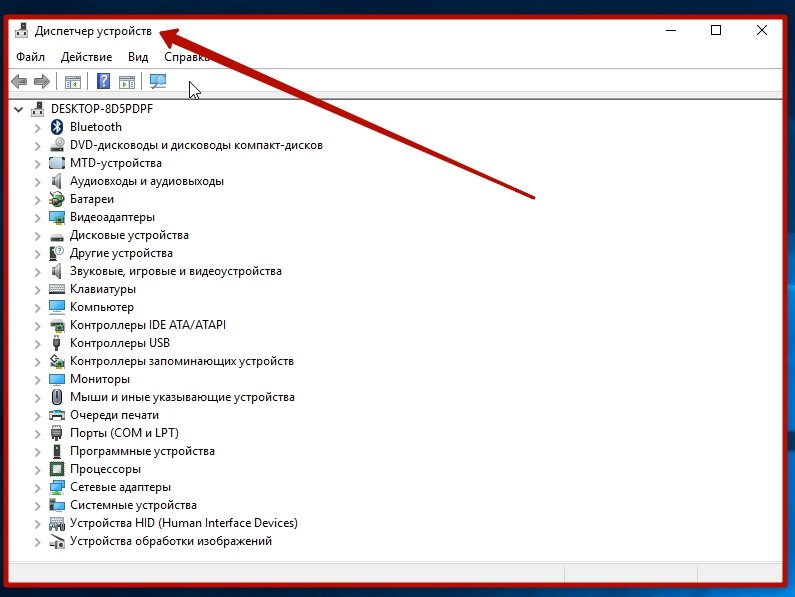Select Системные устройства tree entry
Viewport: 795px width, 597px height.
(133, 505)
